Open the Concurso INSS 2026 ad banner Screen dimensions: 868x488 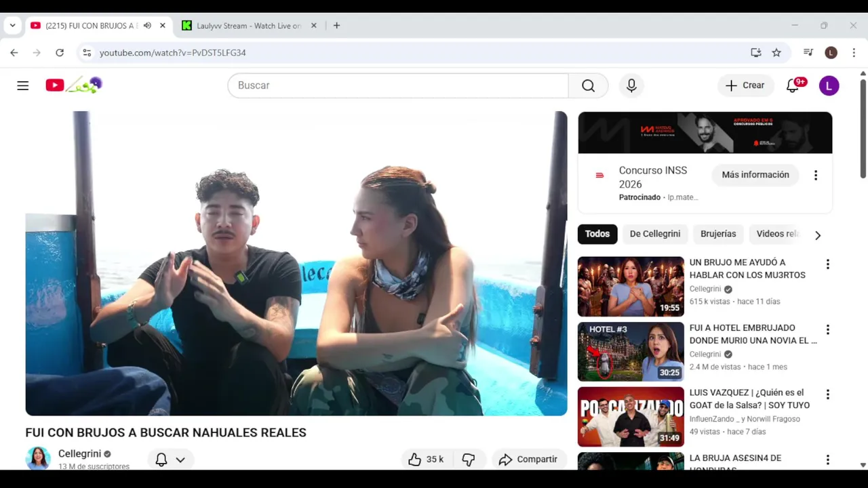click(x=705, y=133)
